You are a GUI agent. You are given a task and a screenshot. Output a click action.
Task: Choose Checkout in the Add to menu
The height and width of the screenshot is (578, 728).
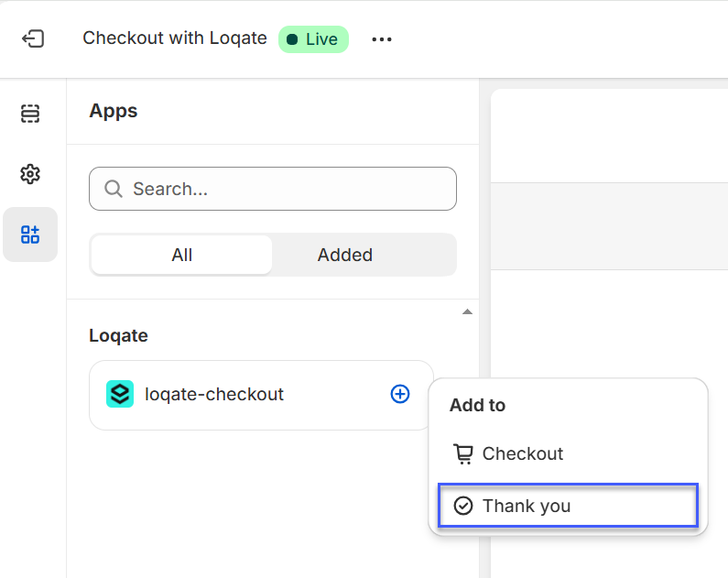click(x=569, y=454)
